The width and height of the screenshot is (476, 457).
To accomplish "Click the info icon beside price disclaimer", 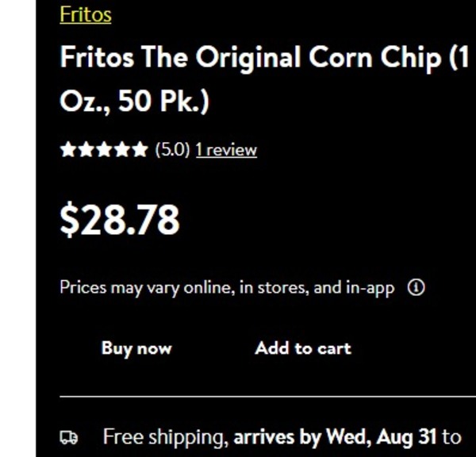I will 416,288.
